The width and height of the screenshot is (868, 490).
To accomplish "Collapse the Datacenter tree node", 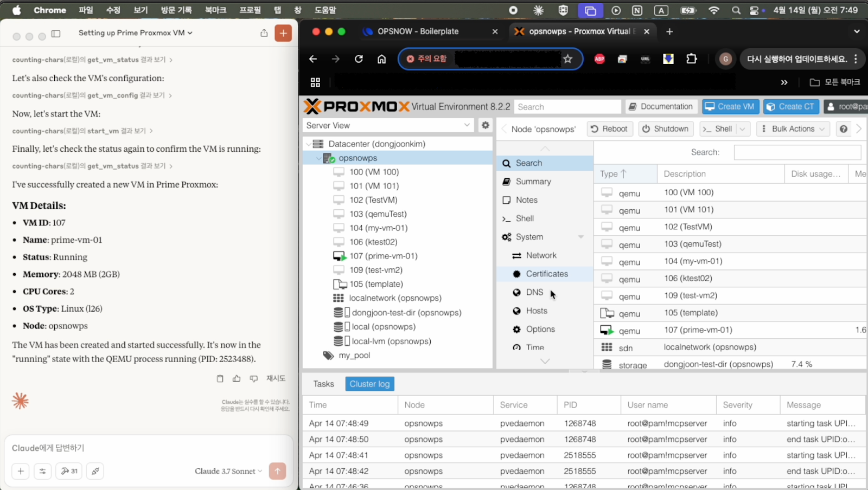I will point(308,144).
